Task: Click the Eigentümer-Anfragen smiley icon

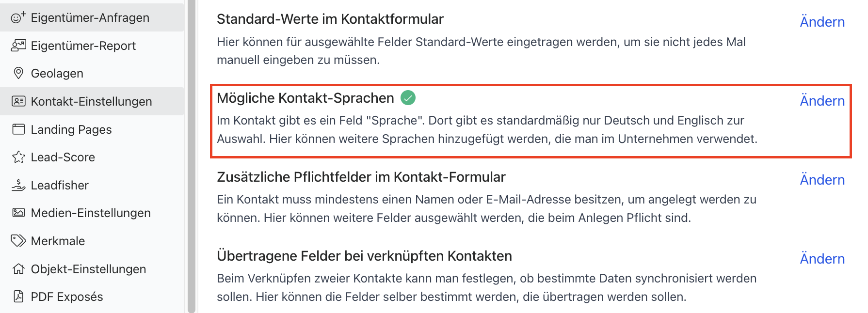Action: 18,17
